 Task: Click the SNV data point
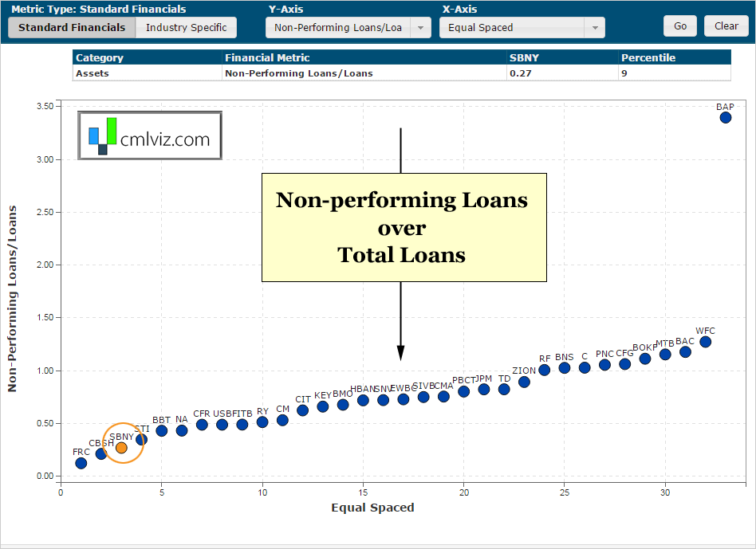coord(384,400)
